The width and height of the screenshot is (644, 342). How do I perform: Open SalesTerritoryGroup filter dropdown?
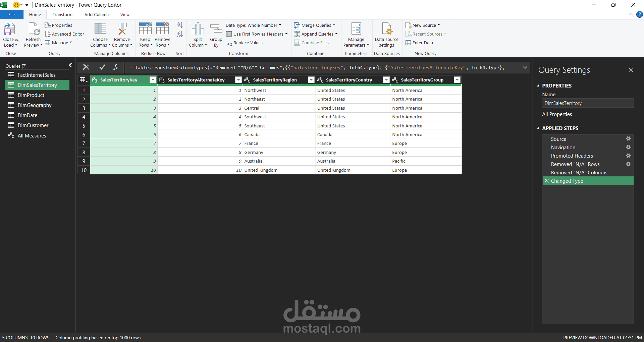click(457, 80)
